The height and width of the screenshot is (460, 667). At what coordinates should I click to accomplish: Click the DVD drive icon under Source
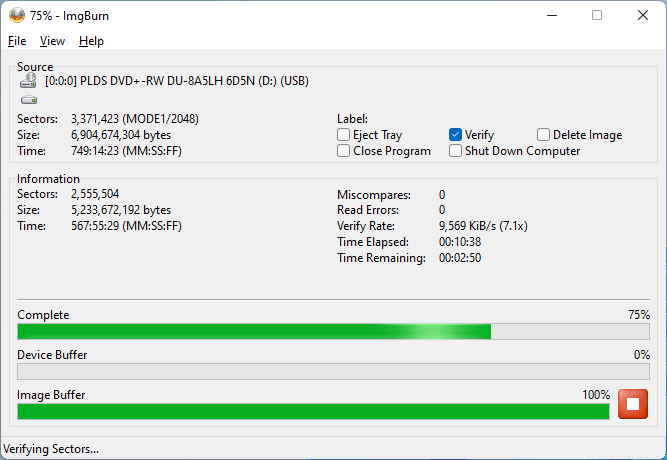28,82
